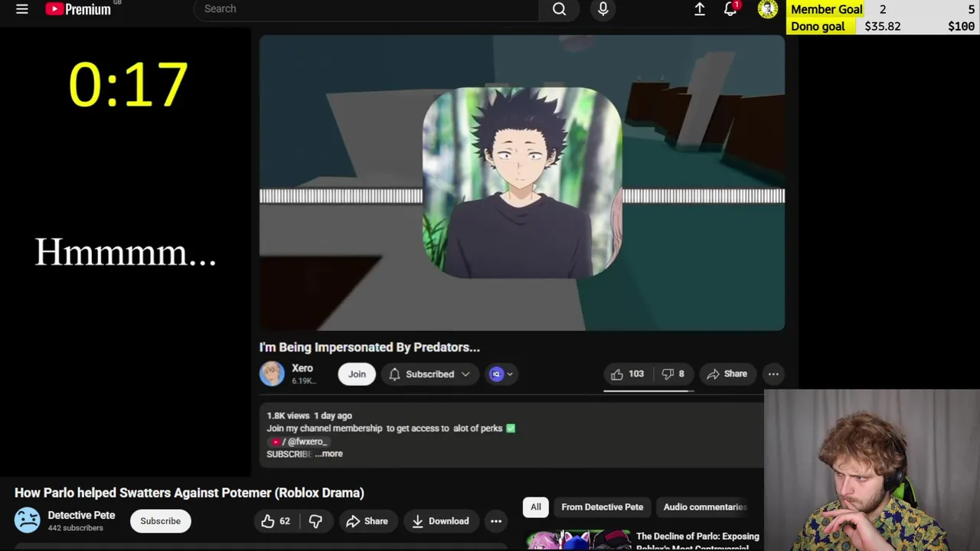The image size is (980, 551).
Task: Open Detective Pete channel avatar
Action: 28,520
